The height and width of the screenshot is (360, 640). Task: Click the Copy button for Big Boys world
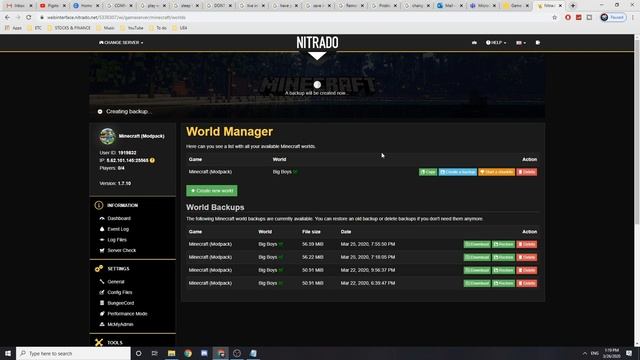pyautogui.click(x=428, y=172)
